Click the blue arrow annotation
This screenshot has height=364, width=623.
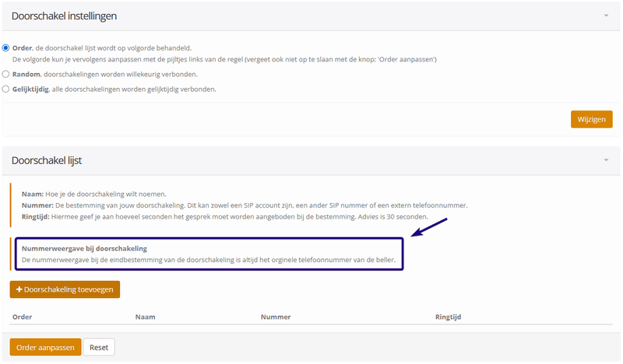click(x=429, y=228)
